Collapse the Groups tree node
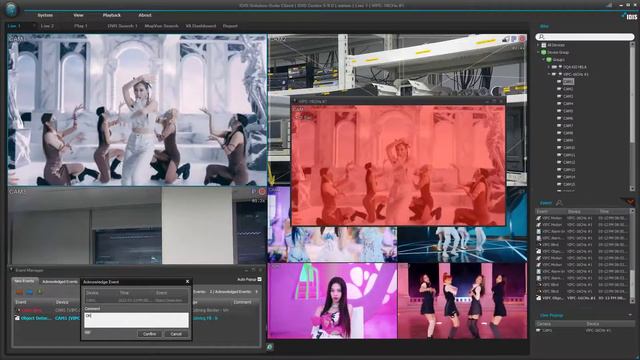Image resolution: width=640 pixels, height=360 pixels. point(544,60)
